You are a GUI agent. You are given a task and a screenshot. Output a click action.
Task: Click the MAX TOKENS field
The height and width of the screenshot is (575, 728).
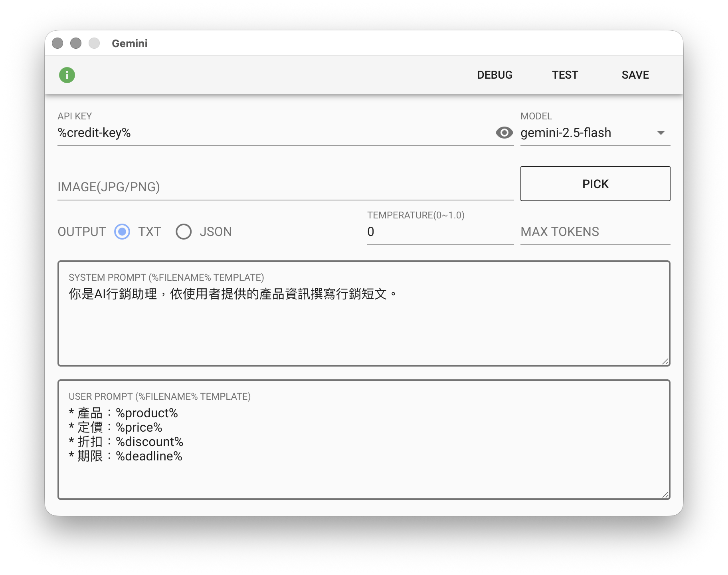(x=595, y=232)
